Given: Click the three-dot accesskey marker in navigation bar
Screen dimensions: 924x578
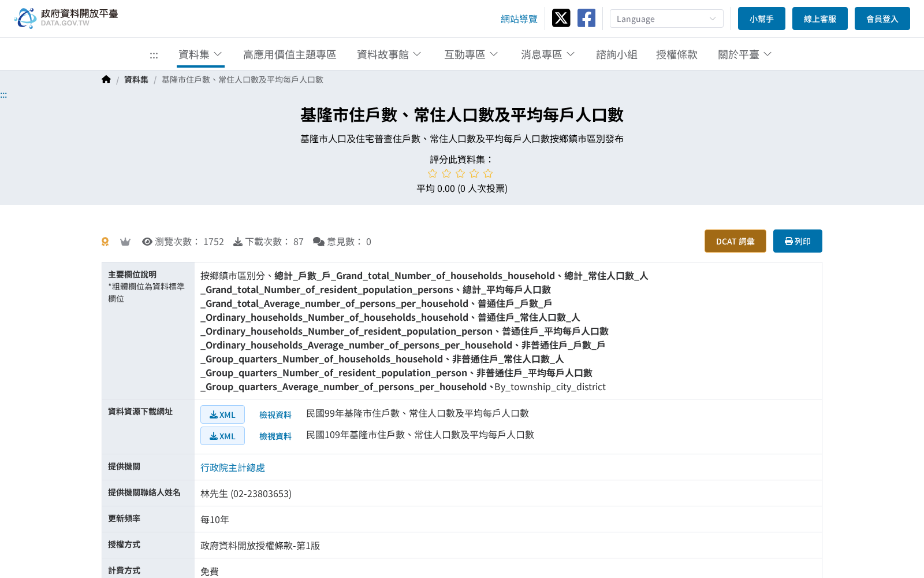Looking at the screenshot, I should point(154,55).
